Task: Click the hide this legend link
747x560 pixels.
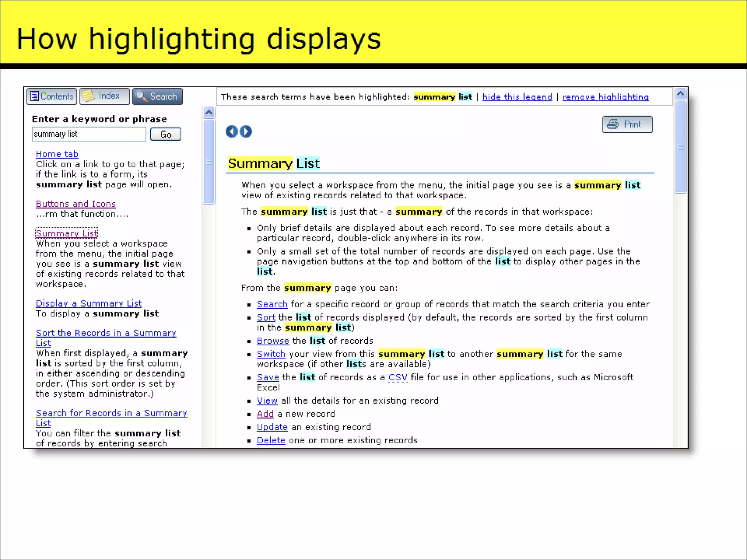Action: (517, 97)
